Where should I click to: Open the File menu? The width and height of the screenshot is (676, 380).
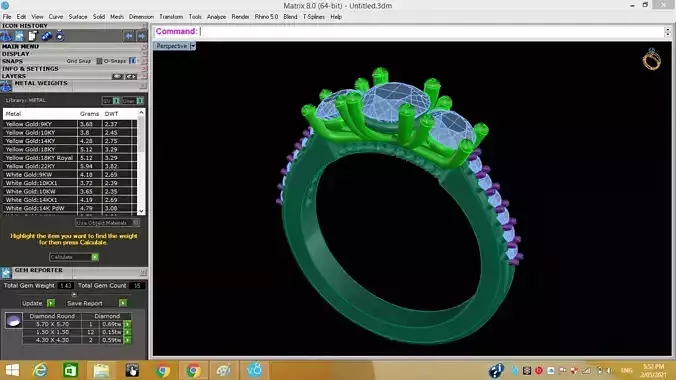[x=7, y=17]
